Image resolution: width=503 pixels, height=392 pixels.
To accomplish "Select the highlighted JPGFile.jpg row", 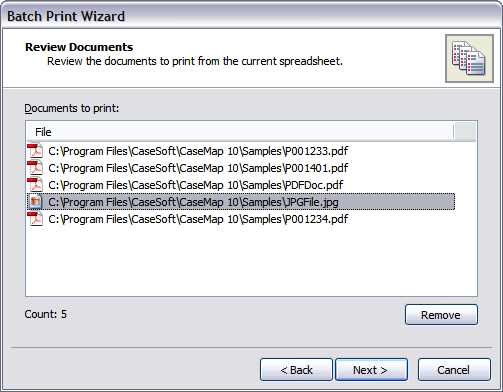I will [241, 202].
